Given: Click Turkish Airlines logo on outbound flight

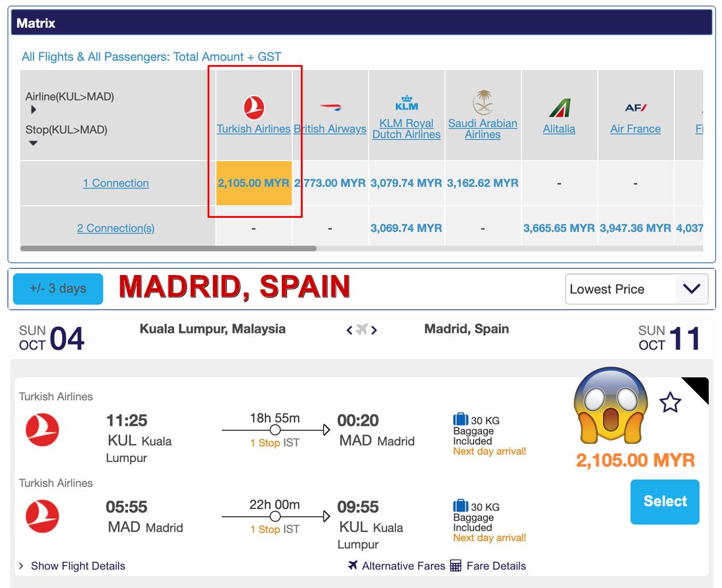Looking at the screenshot, I should click(x=43, y=430).
